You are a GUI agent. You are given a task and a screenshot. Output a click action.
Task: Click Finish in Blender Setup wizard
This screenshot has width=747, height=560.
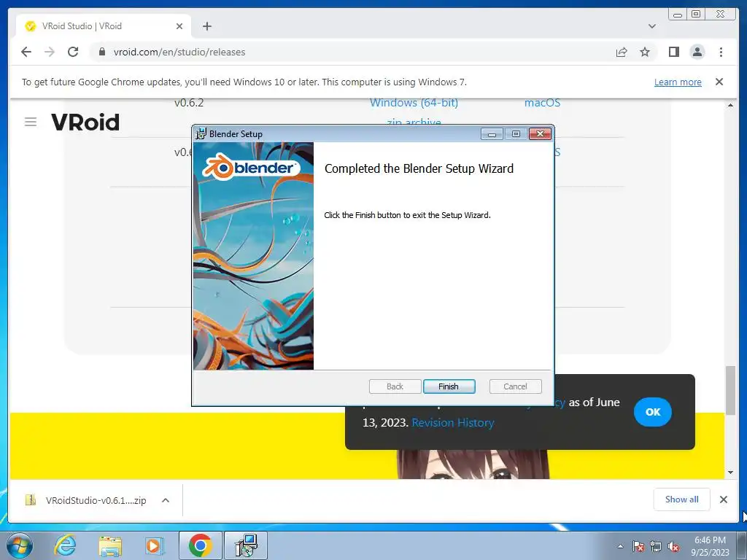click(449, 386)
